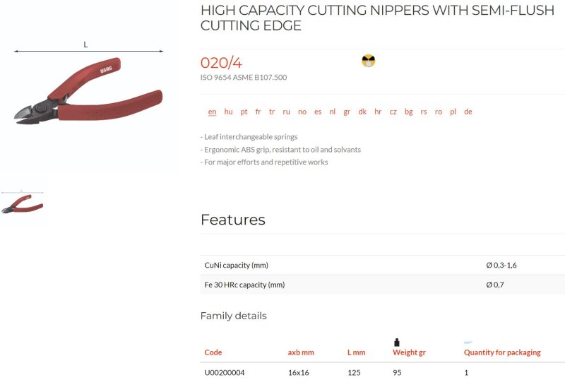Click the 020/4 product number
The width and height of the screenshot is (565, 392).
pos(221,63)
